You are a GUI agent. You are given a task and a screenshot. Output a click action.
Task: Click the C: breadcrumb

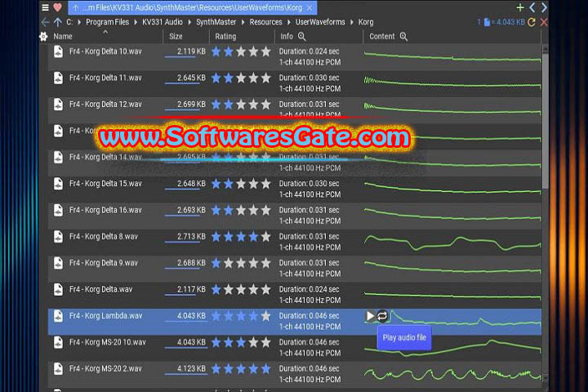pos(69,22)
